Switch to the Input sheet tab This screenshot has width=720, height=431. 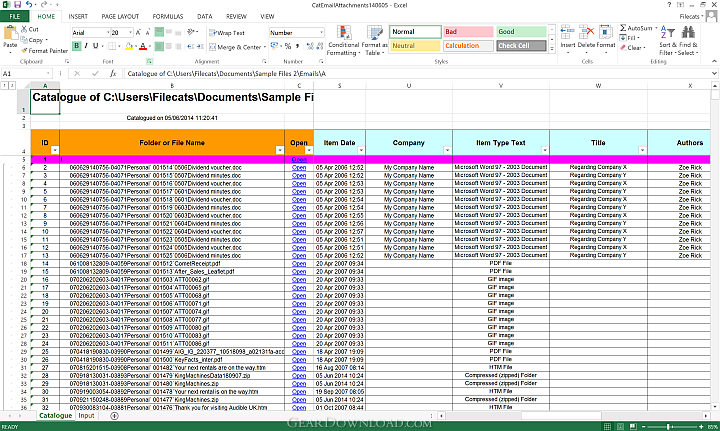coord(86,415)
